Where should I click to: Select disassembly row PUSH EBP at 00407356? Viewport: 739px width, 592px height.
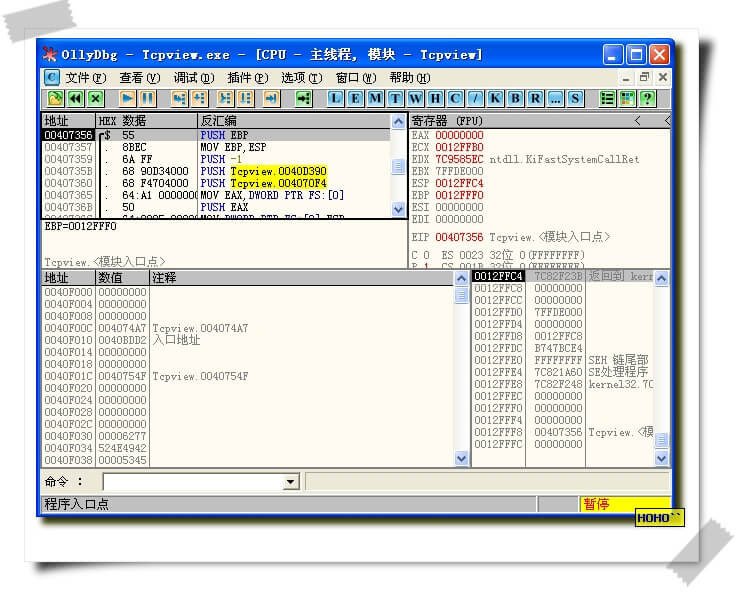(x=216, y=135)
